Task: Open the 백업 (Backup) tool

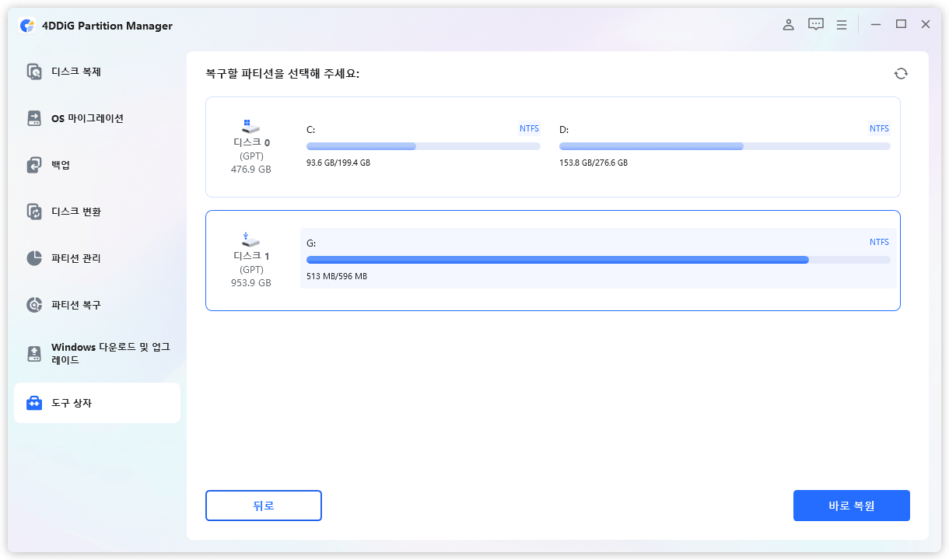Action: [x=60, y=164]
